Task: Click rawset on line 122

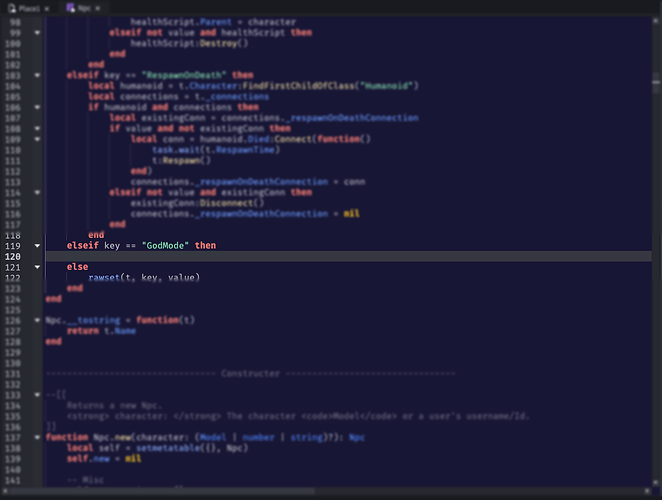Action: [104, 277]
